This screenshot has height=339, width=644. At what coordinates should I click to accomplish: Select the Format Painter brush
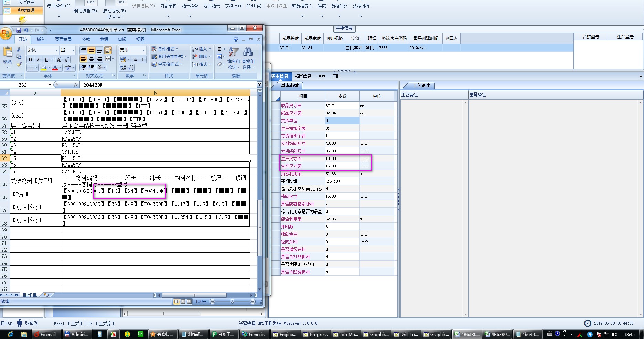point(19,64)
